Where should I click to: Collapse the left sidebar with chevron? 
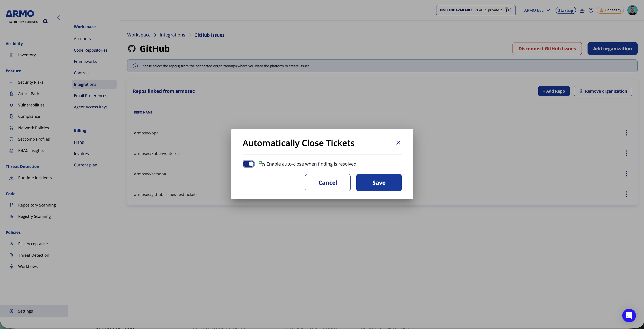point(59,17)
